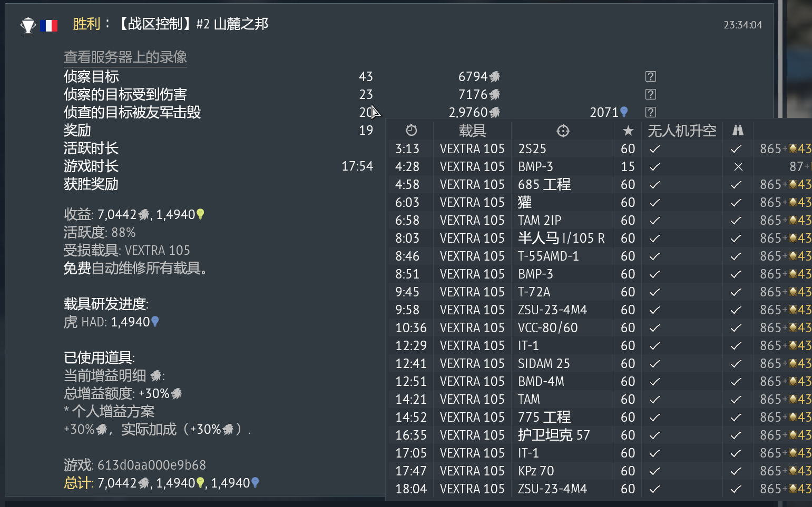Select the 685 工程 target entry
This screenshot has height=507, width=812.
pos(544,185)
